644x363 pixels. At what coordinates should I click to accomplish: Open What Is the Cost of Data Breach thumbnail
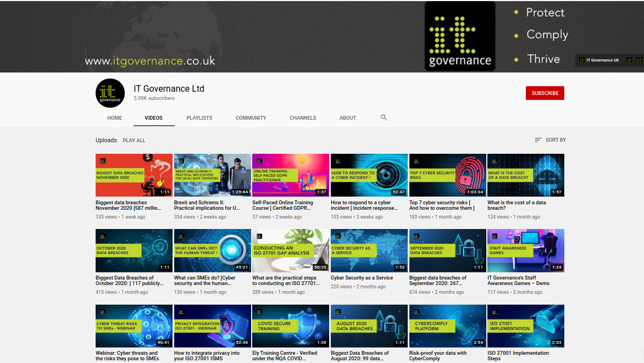(x=526, y=175)
